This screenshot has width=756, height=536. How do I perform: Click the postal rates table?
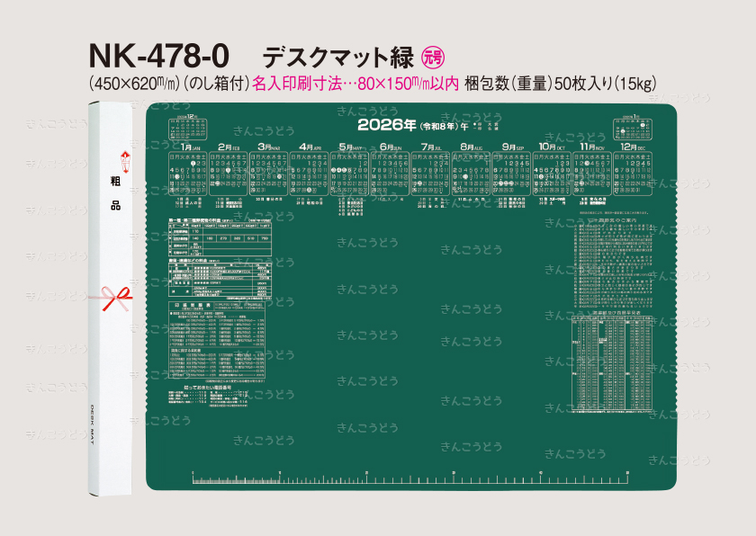click(x=220, y=237)
